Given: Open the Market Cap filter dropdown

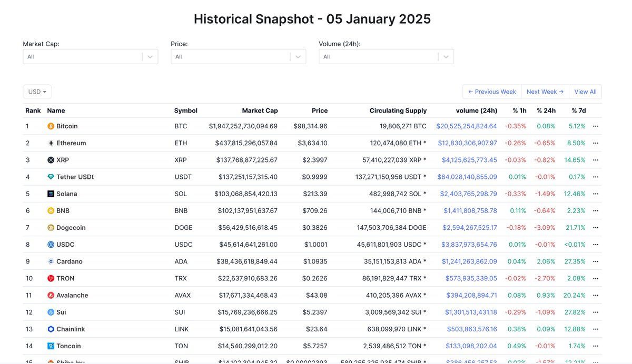Looking at the screenshot, I should (91, 57).
